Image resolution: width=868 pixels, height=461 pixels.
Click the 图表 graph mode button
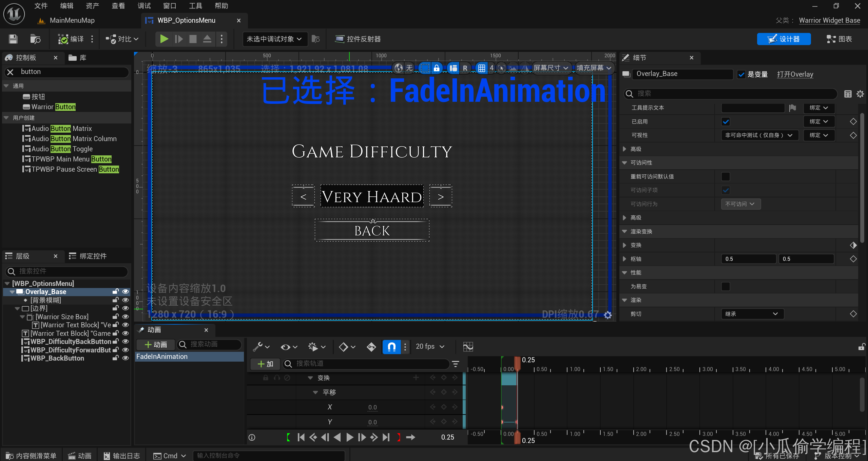pyautogui.click(x=839, y=39)
